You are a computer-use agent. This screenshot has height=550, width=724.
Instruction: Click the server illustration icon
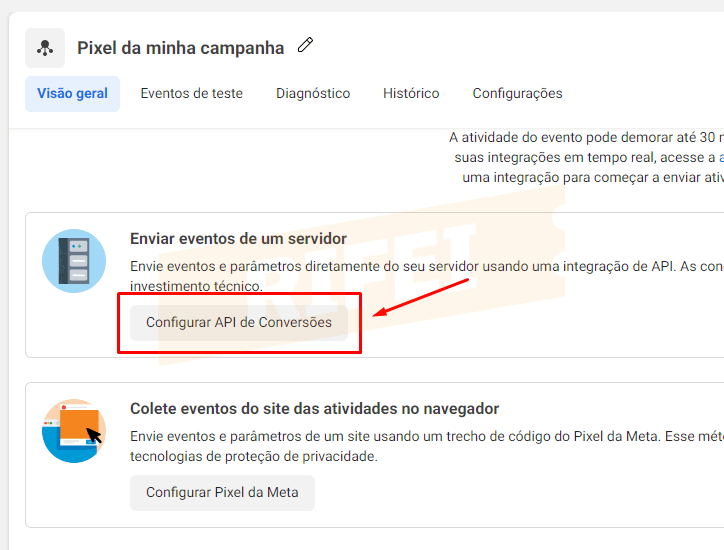point(74,261)
